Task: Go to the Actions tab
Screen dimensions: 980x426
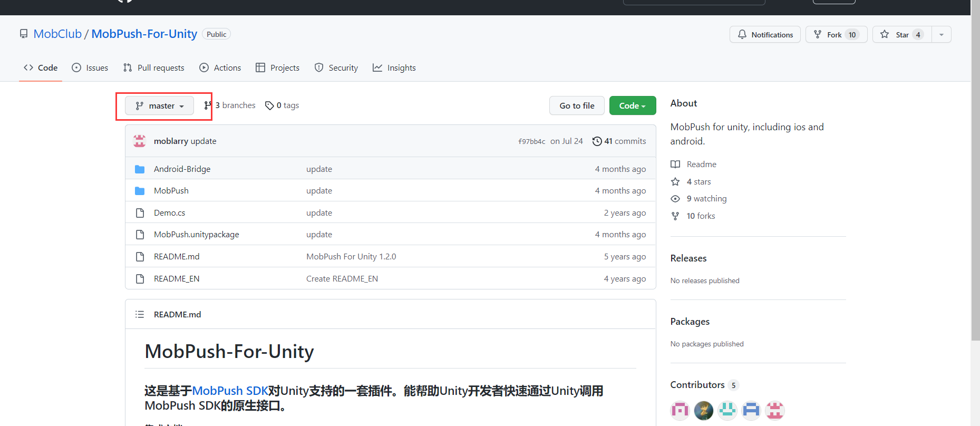Action: click(x=220, y=67)
